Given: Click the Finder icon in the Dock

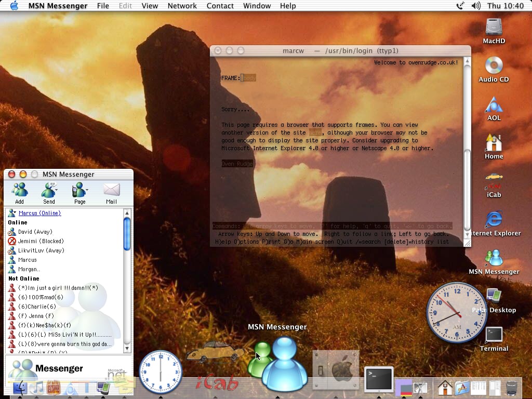Looking at the screenshot, I should coord(20,388).
